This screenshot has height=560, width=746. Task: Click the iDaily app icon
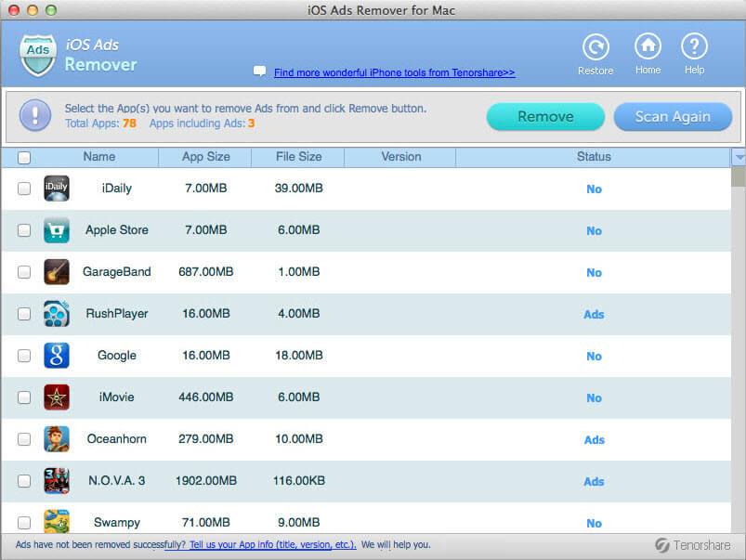click(57, 189)
